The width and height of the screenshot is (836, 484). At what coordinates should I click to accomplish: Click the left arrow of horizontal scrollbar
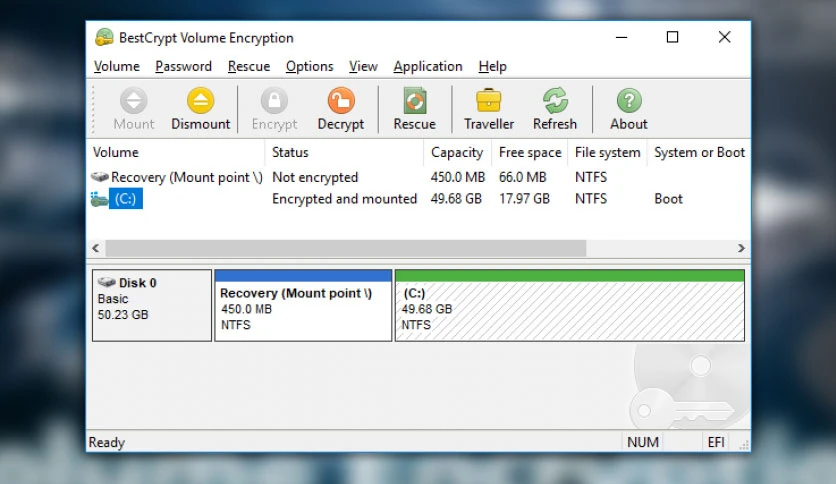pyautogui.click(x=95, y=248)
